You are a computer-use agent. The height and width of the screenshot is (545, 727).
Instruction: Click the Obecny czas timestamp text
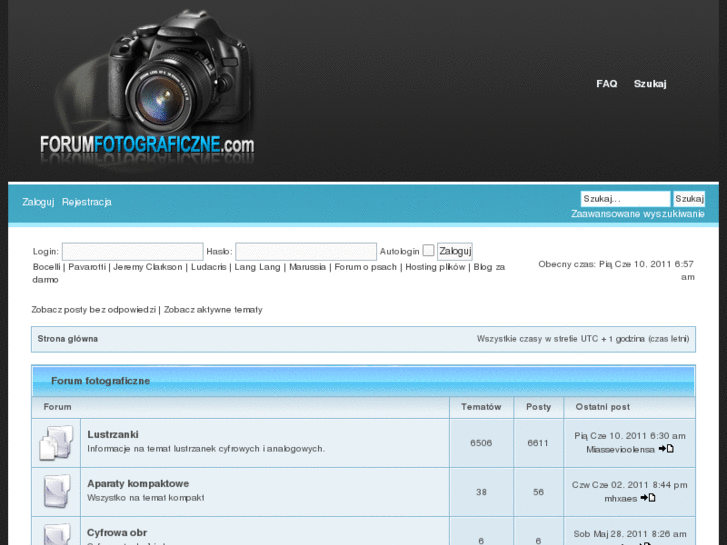pos(617,270)
